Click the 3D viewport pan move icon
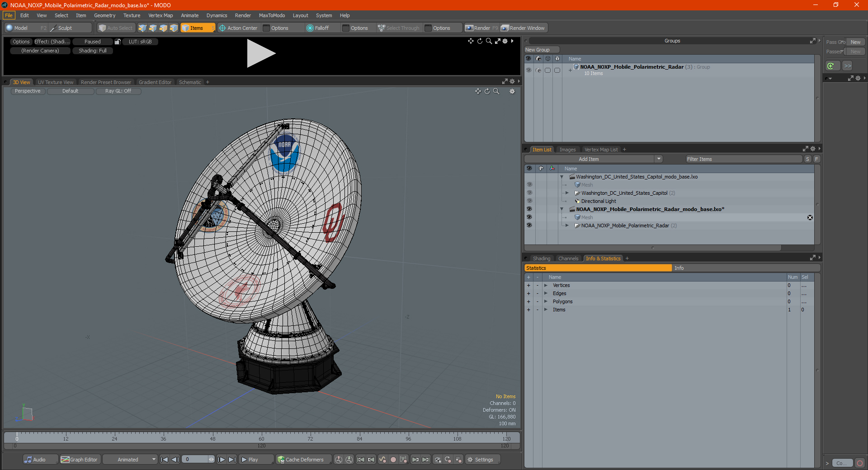Screen dimensions: 868x470 (478, 91)
